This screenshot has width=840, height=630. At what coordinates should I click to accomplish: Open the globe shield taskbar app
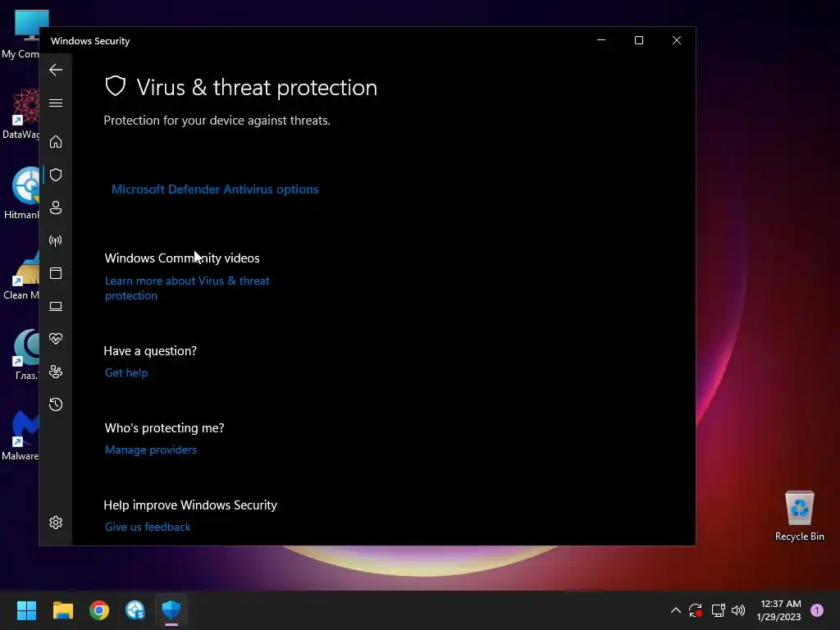(135, 610)
